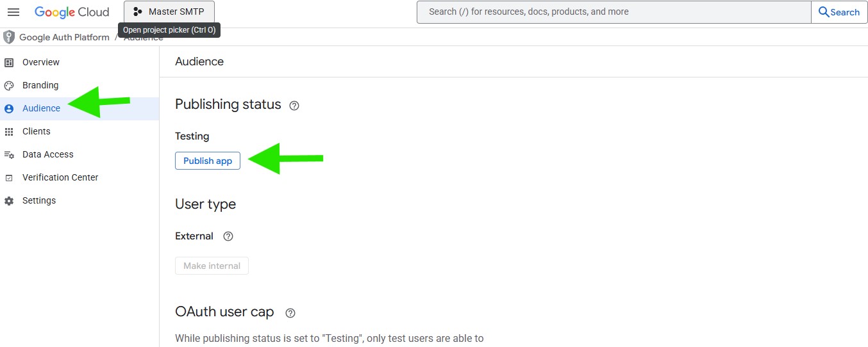
Task: Open the Data Access section
Action: tap(48, 154)
